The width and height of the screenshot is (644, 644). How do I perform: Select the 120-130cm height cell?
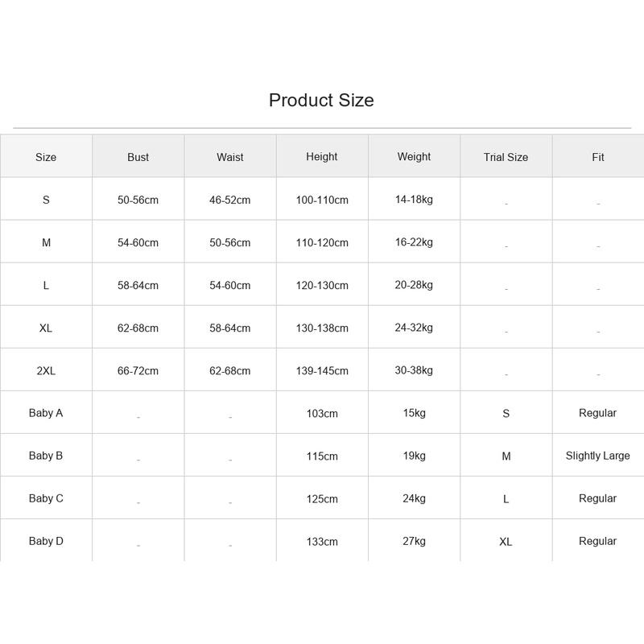(x=322, y=285)
